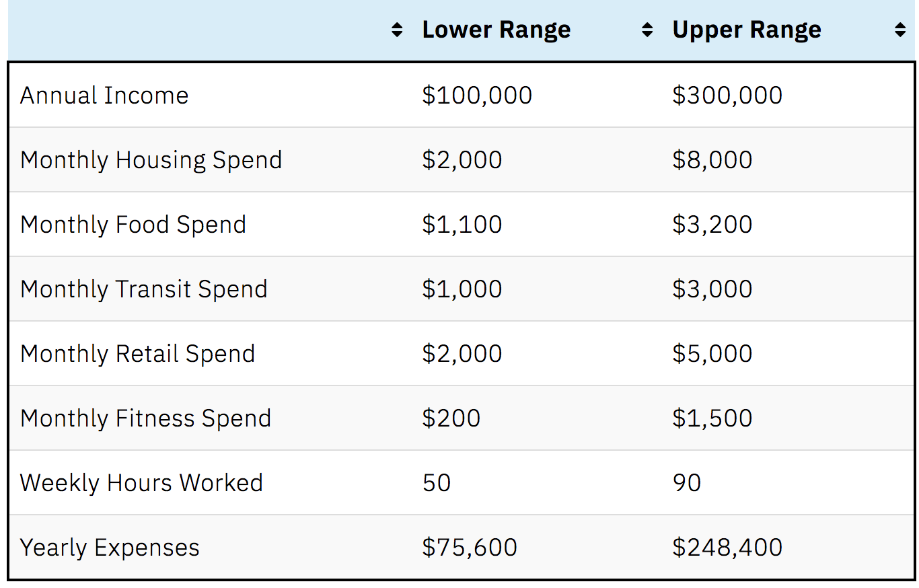This screenshot has height=588, width=919.
Task: Click the Monthly Transit Spend label
Action: coord(144,289)
